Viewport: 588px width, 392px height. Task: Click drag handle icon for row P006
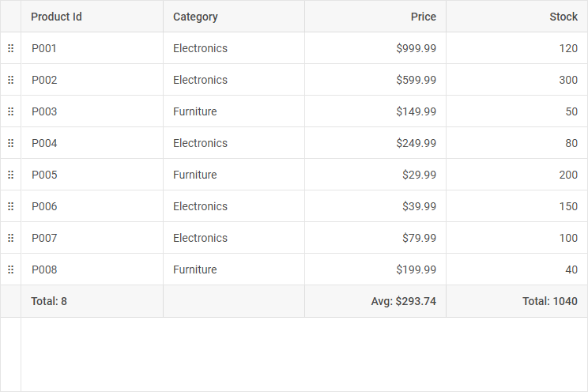tap(10, 206)
